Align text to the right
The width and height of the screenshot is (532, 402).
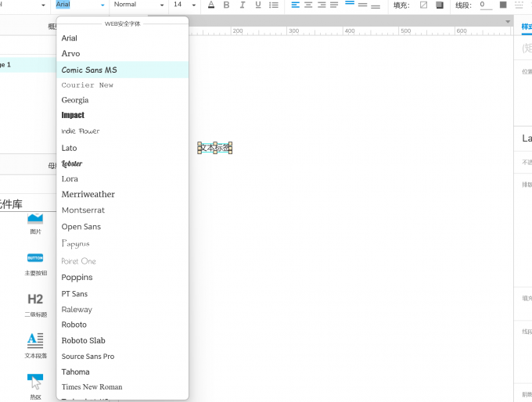tap(322, 5)
